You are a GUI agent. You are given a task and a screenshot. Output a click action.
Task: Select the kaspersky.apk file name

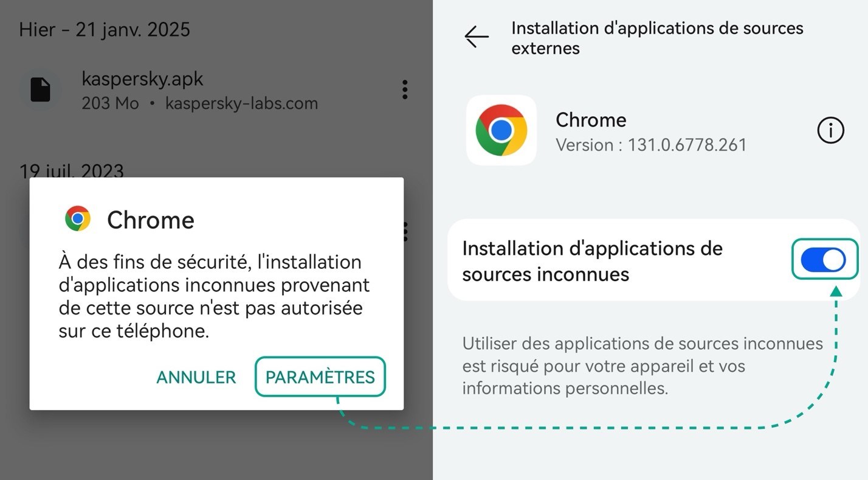pos(142,79)
